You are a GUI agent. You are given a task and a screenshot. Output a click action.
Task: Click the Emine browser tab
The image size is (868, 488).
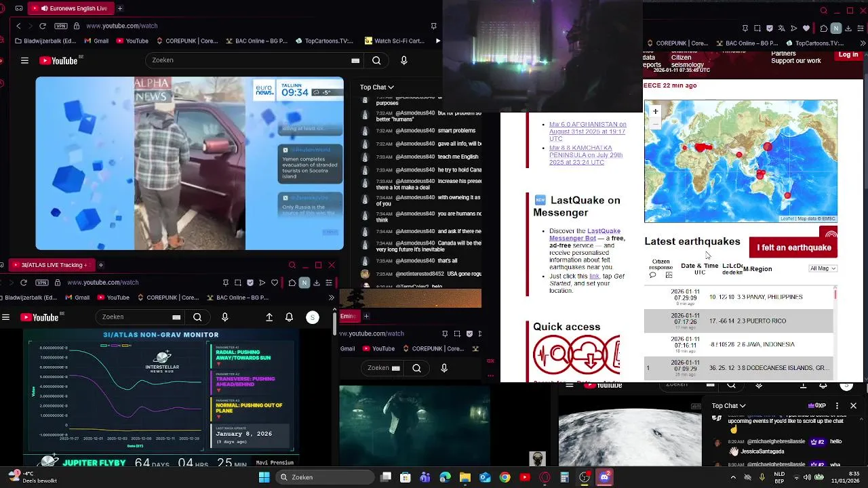click(349, 316)
